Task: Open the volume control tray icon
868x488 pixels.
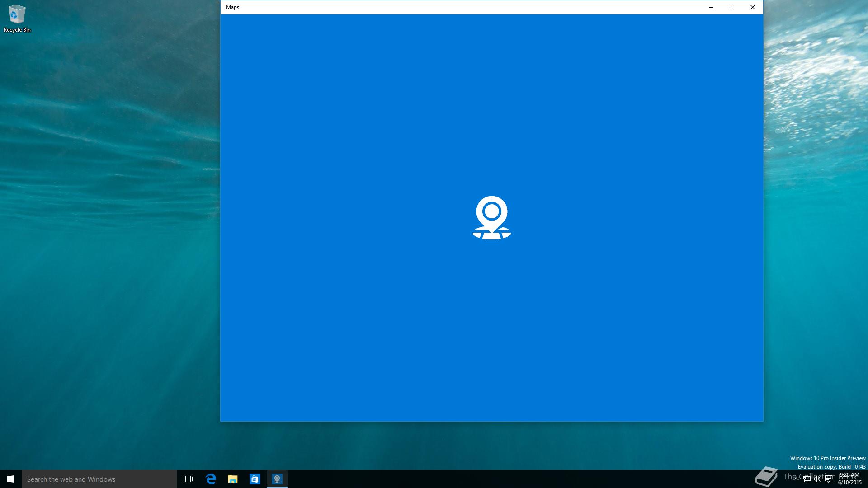Action: click(818, 479)
